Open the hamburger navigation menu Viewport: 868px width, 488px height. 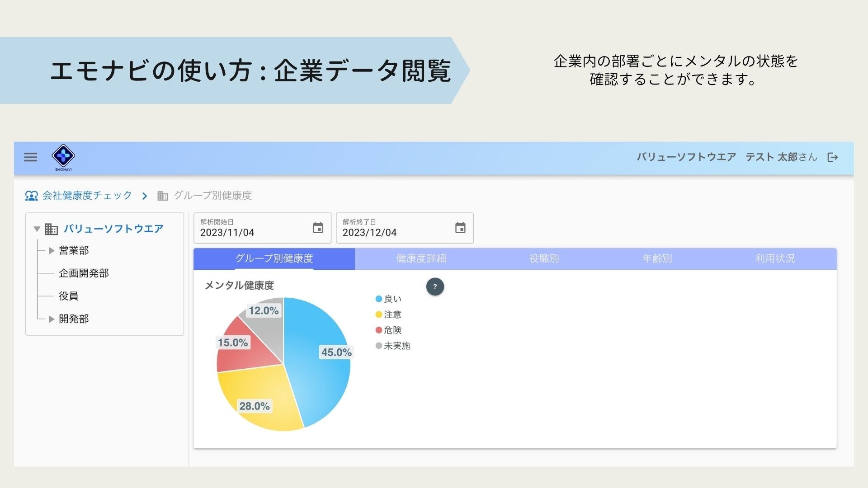pyautogui.click(x=31, y=157)
